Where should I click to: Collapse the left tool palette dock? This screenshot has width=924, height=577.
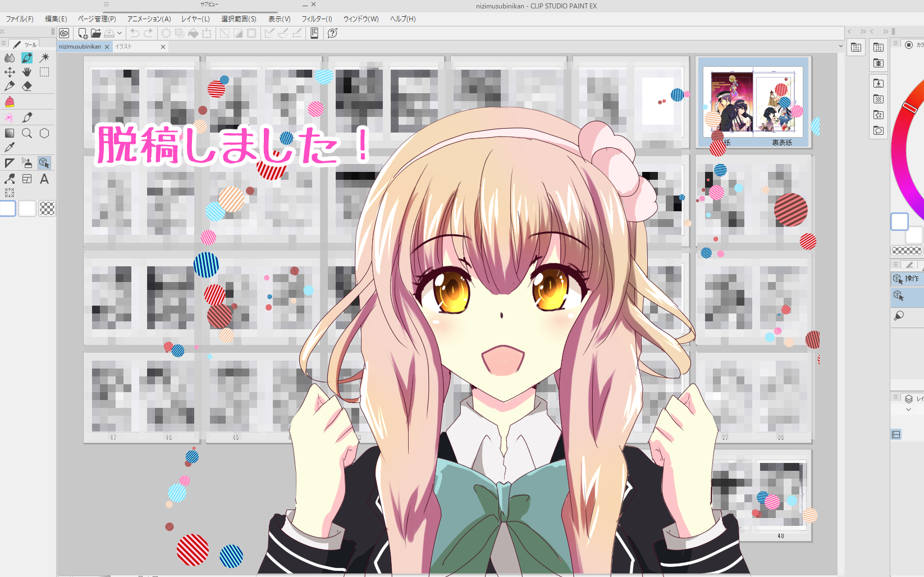(3, 31)
